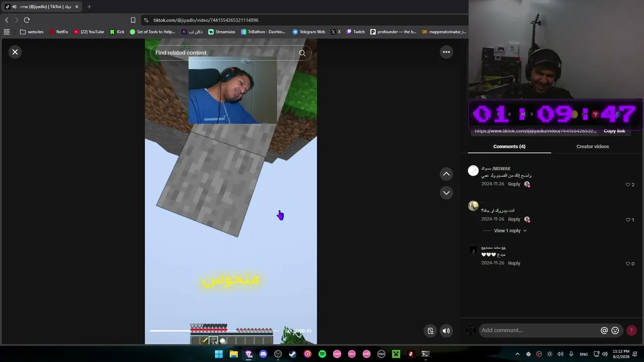
Task: Switch to the Creator videos tab
Action: click(593, 146)
